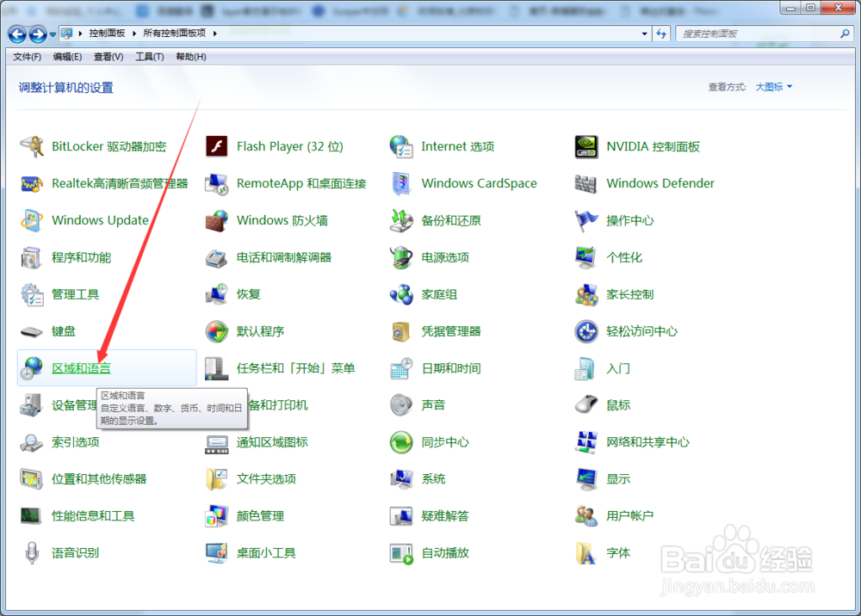Open the 显示 link

pos(618,479)
